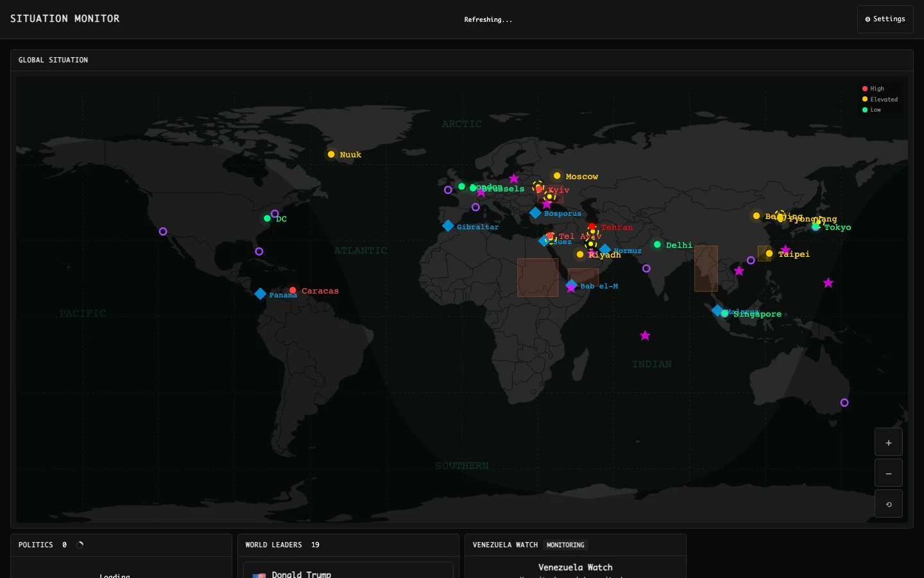The image size is (924, 578).
Task: Click the Elevated legend entry
Action: (x=880, y=99)
